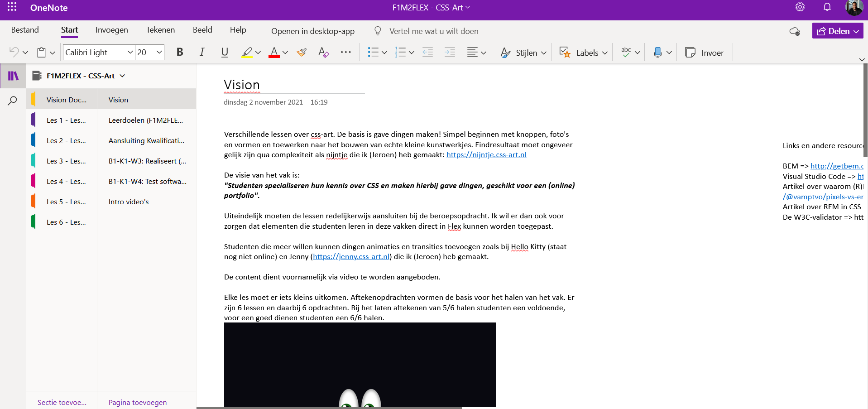868x409 pixels.
Task: Click the Vertel me wat u wilt doen search box
Action: point(434,31)
